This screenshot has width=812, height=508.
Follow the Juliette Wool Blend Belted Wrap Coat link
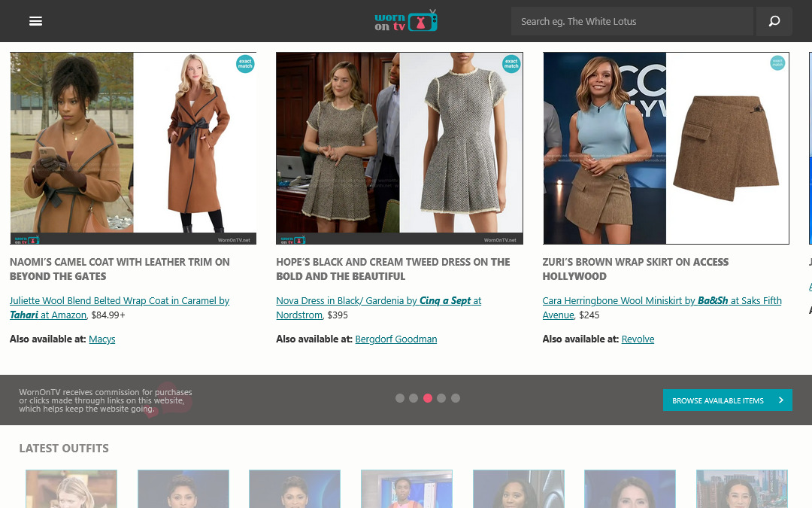point(120,307)
